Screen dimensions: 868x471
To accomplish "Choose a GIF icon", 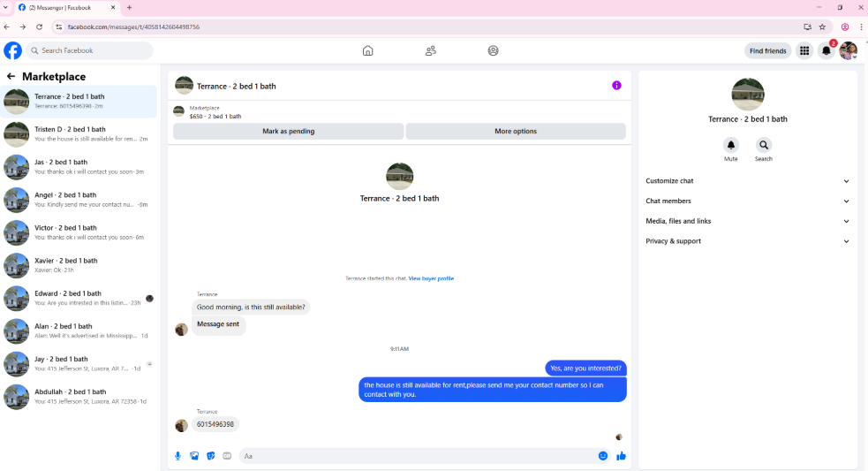I will pyautogui.click(x=227, y=456).
